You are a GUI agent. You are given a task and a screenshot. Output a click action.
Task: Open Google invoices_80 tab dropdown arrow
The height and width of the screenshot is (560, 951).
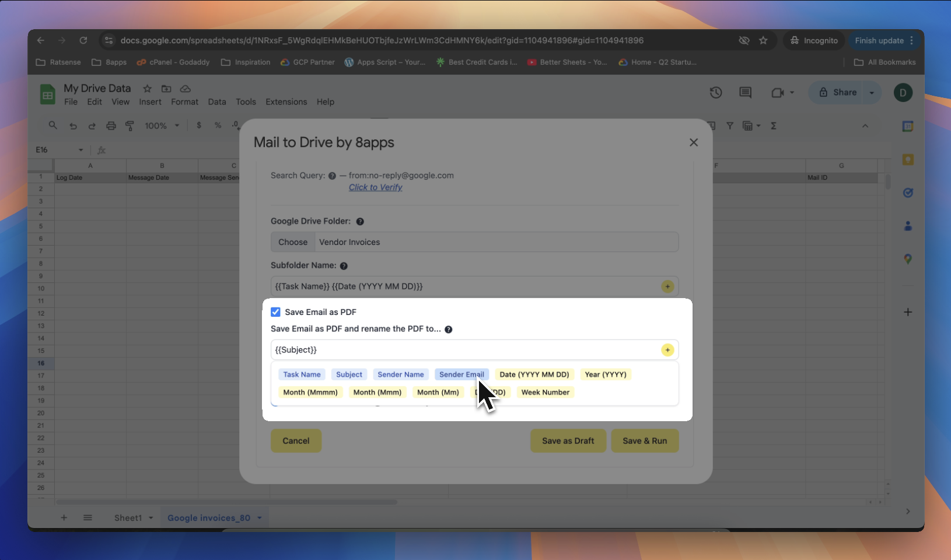pos(259,518)
